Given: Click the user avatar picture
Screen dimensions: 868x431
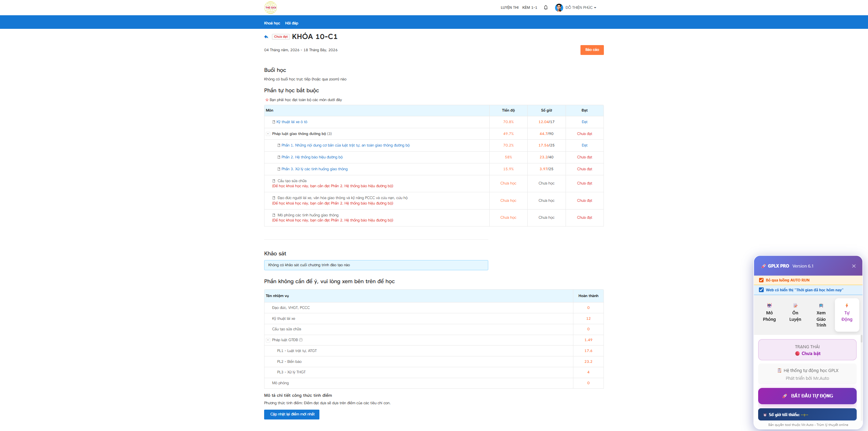Looking at the screenshot, I should pyautogui.click(x=559, y=7).
